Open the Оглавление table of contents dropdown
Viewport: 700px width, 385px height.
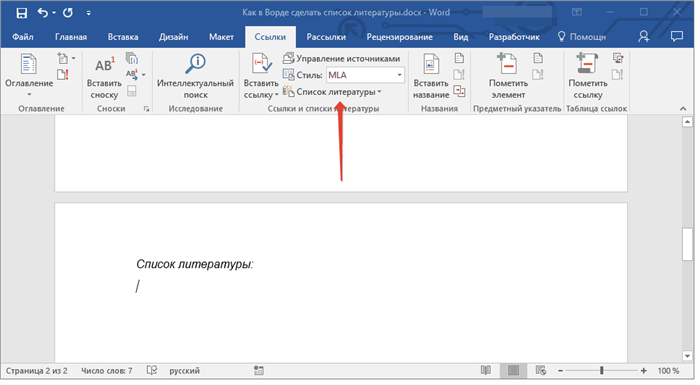pyautogui.click(x=29, y=76)
